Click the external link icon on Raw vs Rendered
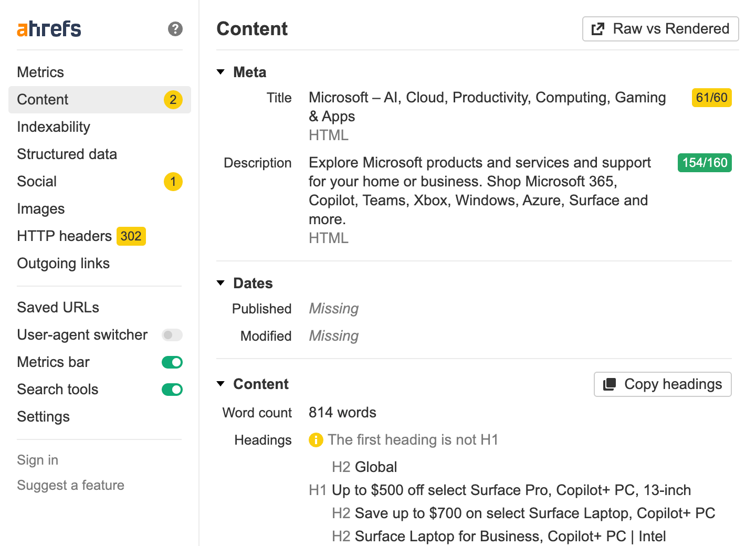This screenshot has width=756, height=546. pos(598,29)
